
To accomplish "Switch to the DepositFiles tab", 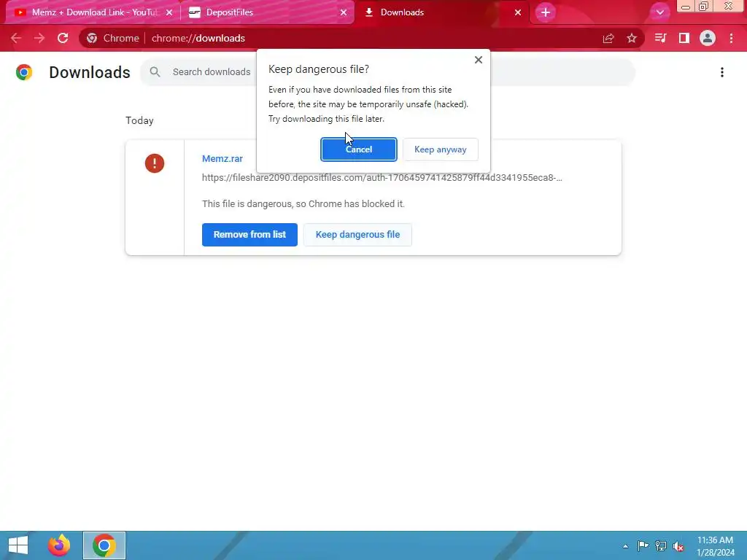I will tap(267, 12).
